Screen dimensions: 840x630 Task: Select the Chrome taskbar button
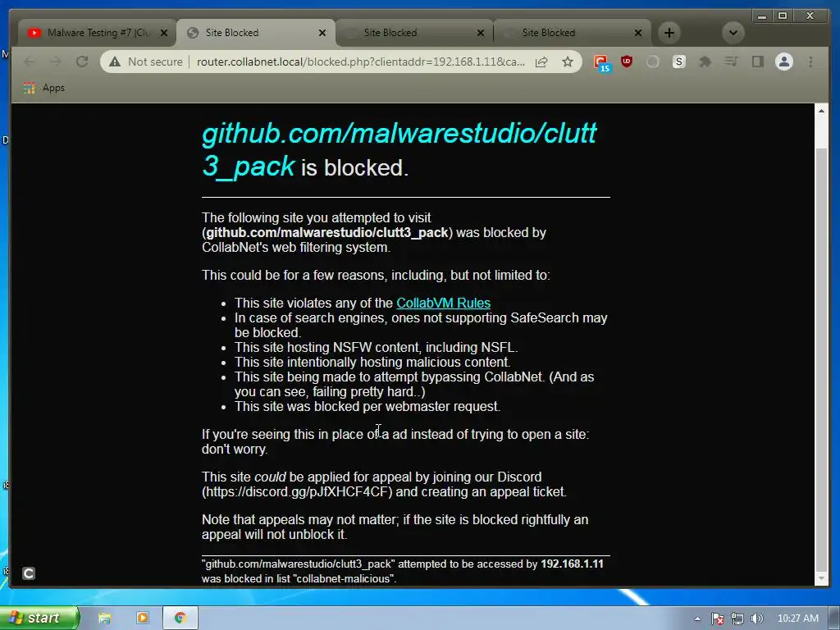click(180, 619)
